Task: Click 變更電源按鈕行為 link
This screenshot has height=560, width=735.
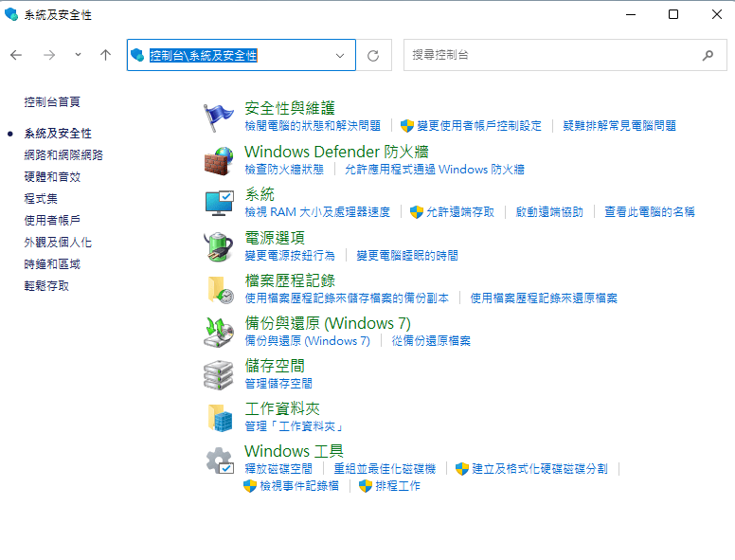Action: (x=290, y=256)
